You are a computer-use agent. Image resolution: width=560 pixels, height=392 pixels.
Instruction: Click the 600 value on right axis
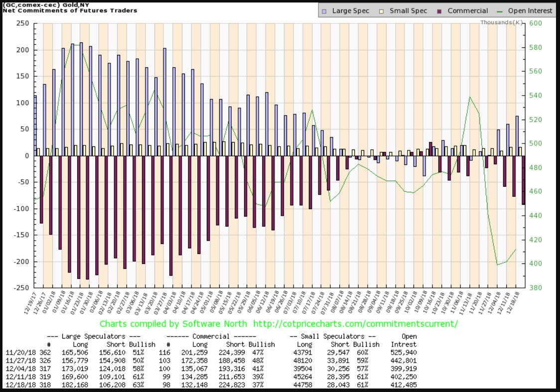coord(535,23)
